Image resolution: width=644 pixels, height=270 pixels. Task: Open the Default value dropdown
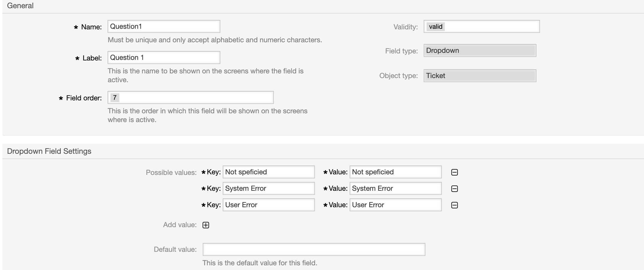click(314, 249)
